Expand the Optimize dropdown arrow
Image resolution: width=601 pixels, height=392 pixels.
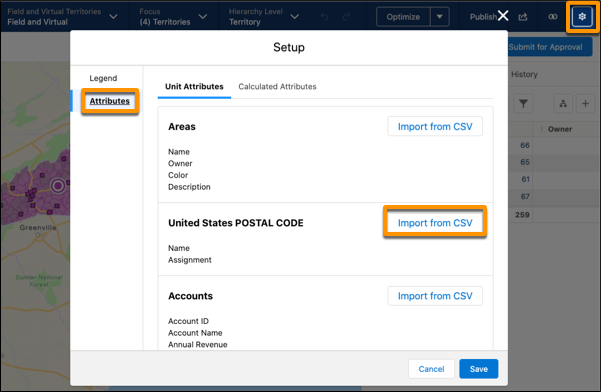pos(440,16)
